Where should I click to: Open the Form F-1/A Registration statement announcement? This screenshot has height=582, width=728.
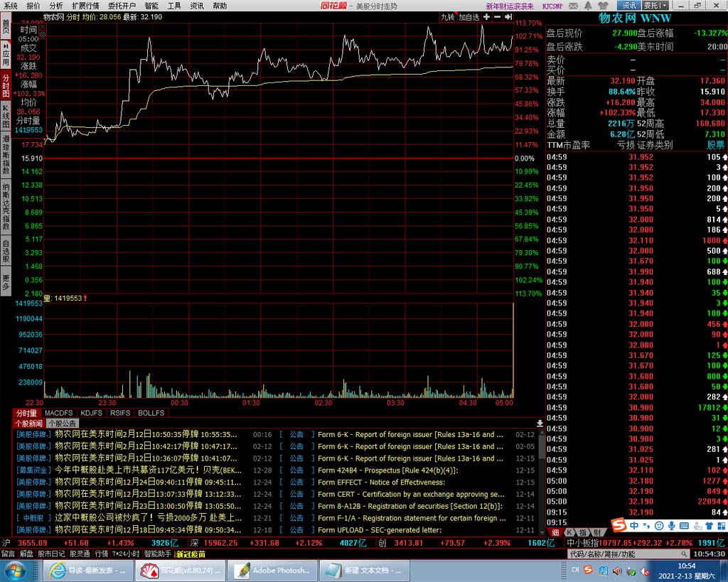pyautogui.click(x=412, y=518)
